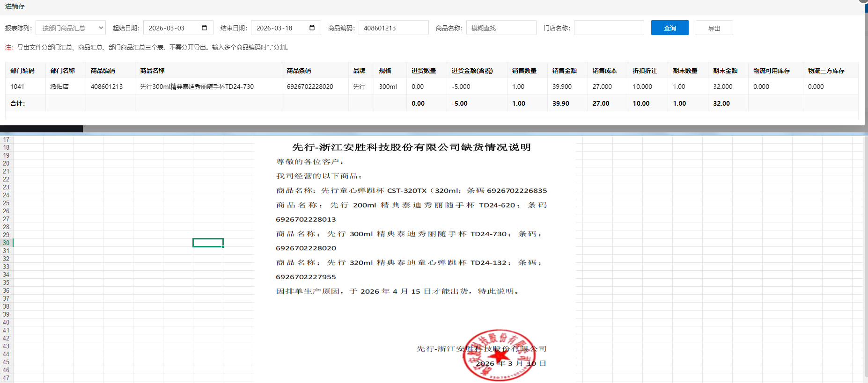Expand the 报表陈列 dropdown
Screen dimensions: 868x383
coord(71,28)
